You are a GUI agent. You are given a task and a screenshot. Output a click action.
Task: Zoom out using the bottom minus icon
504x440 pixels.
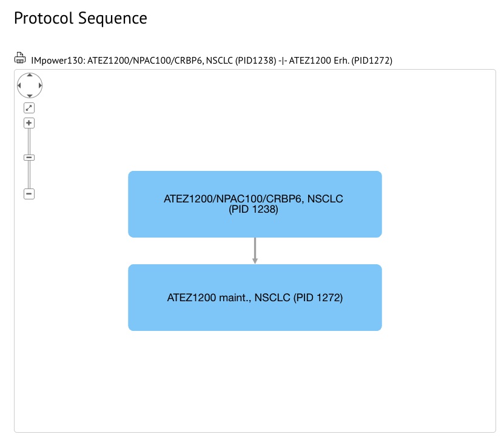pos(29,193)
